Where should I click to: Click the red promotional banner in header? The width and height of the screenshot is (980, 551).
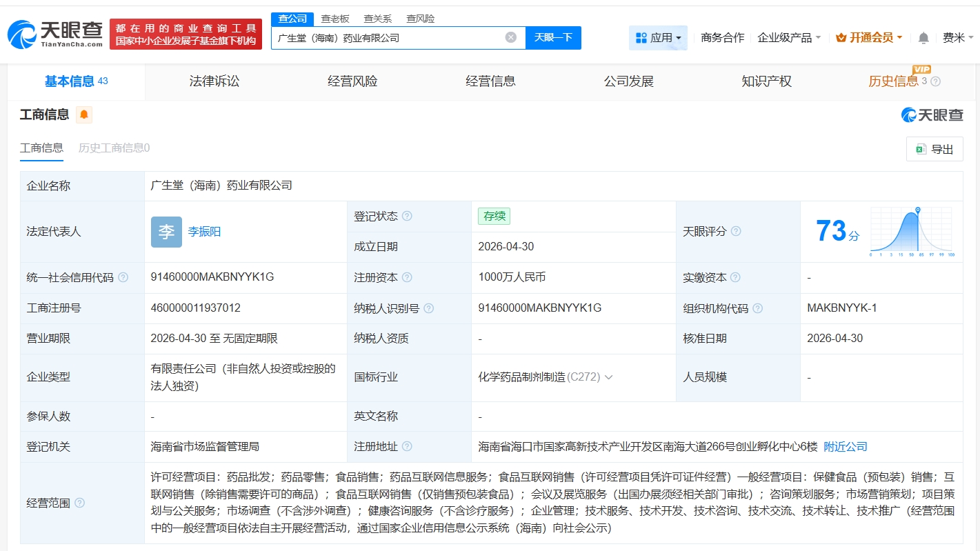(186, 34)
